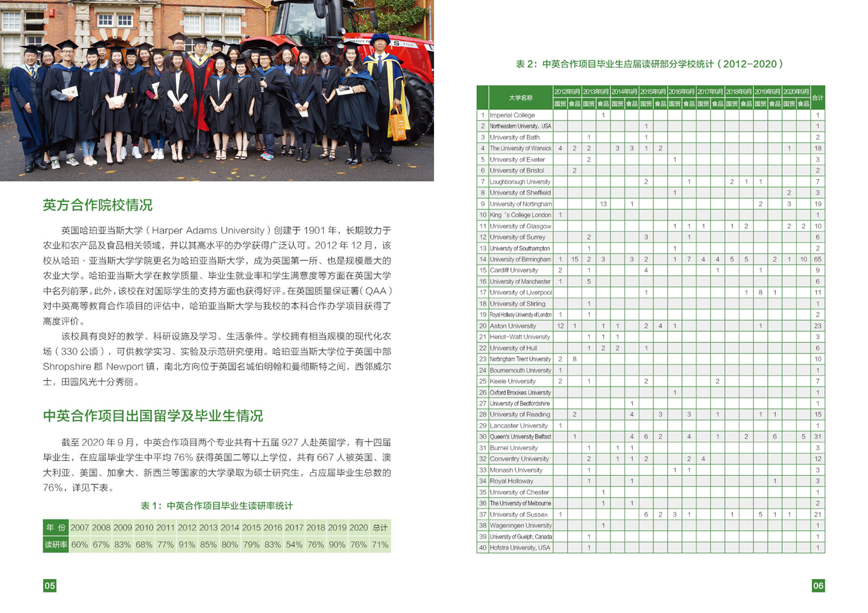Click the 'University of Manchester' row name
The width and height of the screenshot is (868, 613).
[520, 281]
